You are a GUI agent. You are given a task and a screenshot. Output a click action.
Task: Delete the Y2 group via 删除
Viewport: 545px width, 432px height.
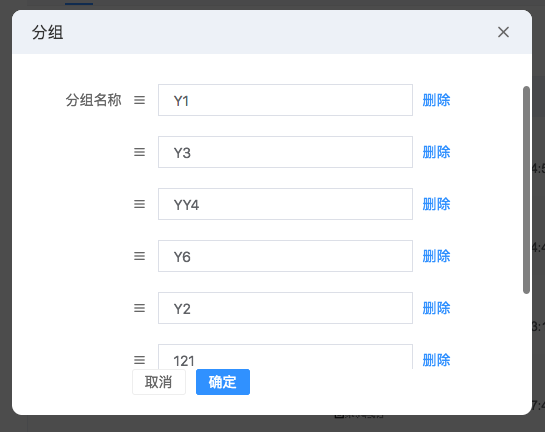click(x=436, y=308)
